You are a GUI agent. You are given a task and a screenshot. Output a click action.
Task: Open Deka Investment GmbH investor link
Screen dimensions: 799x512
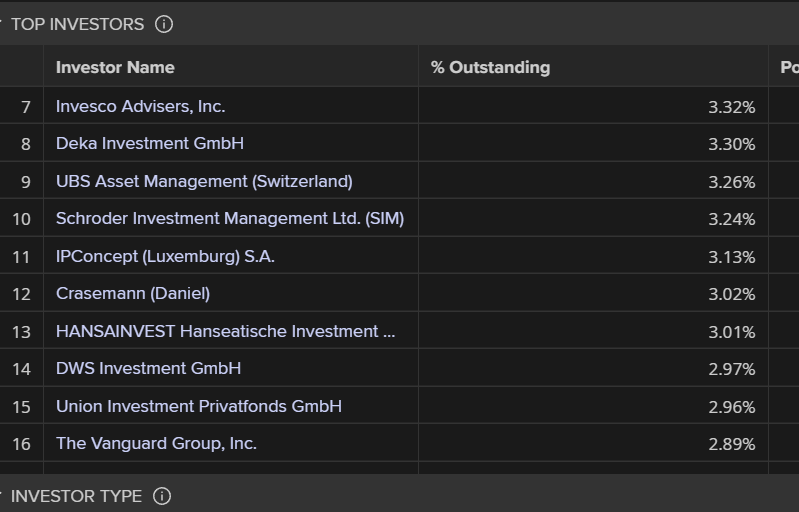[x=150, y=144]
